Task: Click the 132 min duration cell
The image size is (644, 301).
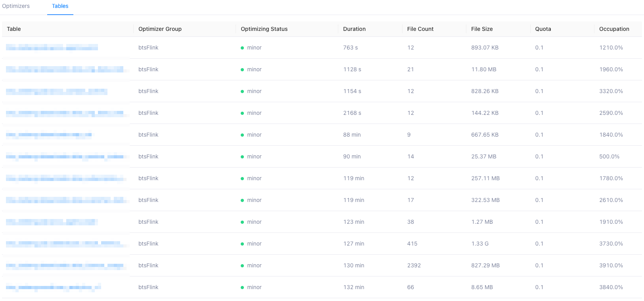Action: (354, 287)
